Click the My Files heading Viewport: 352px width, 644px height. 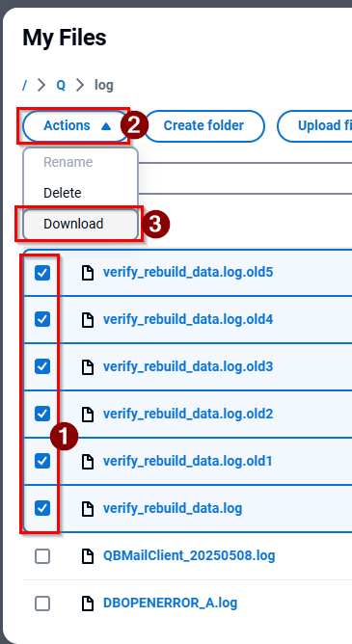click(x=65, y=38)
